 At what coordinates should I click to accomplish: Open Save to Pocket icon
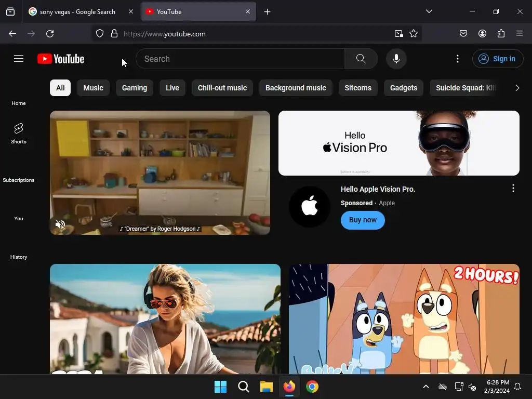463,33
